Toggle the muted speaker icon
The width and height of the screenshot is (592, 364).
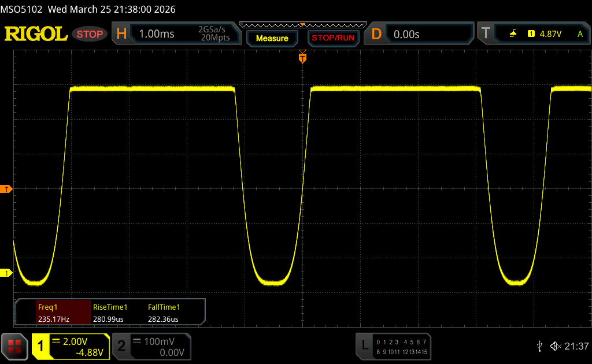pos(555,346)
